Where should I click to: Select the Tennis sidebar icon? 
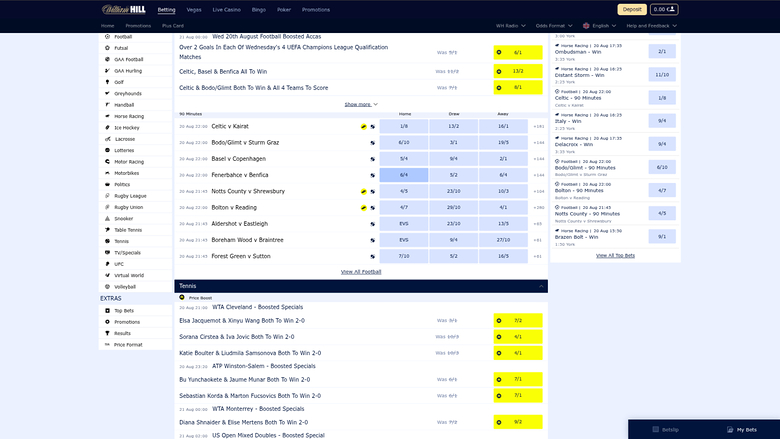click(x=107, y=241)
